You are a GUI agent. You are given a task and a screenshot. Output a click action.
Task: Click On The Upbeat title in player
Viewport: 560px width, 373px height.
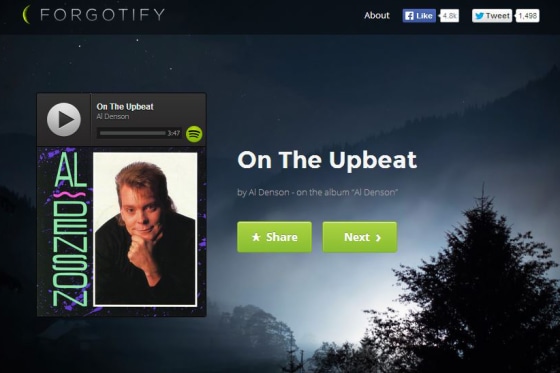[x=125, y=106]
